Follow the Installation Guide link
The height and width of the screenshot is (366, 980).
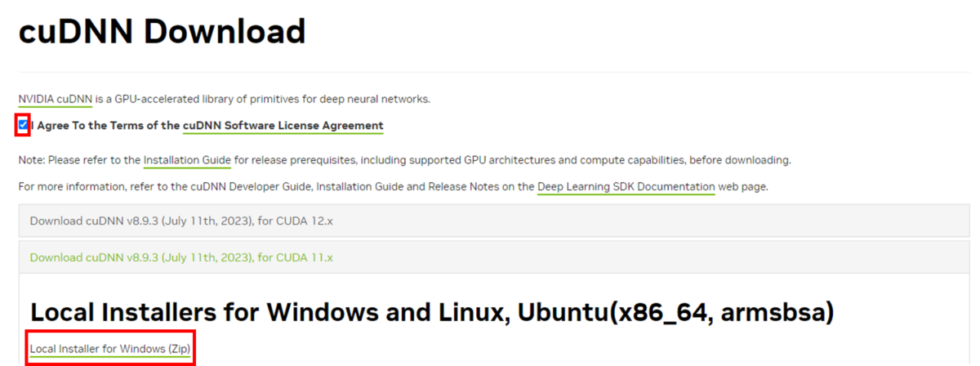tap(187, 159)
